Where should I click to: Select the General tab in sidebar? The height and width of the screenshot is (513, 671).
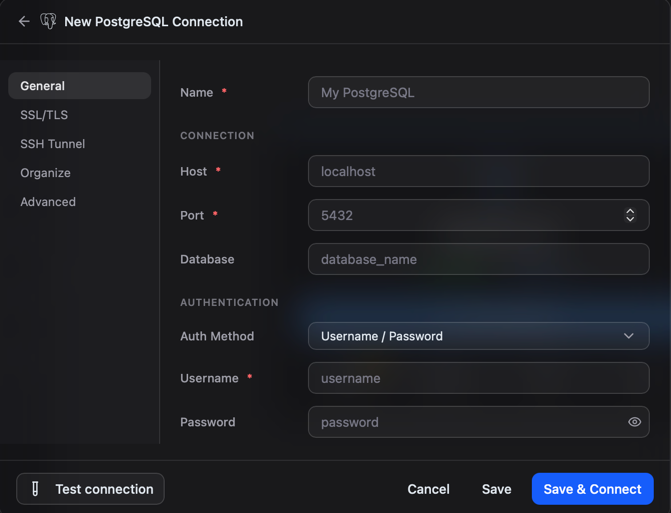tap(80, 86)
